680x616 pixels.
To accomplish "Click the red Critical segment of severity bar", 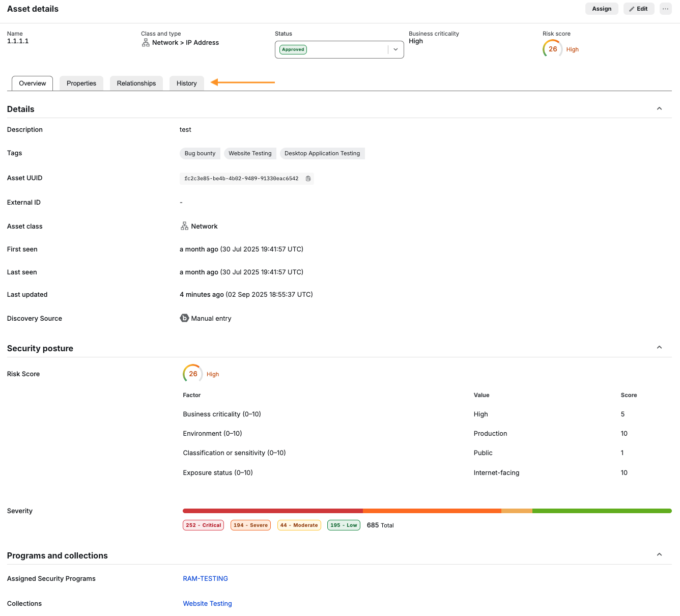I will [x=273, y=511].
